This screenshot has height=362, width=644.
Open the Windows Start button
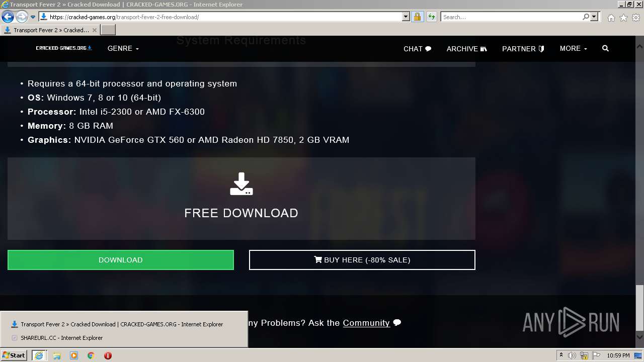tap(14, 355)
